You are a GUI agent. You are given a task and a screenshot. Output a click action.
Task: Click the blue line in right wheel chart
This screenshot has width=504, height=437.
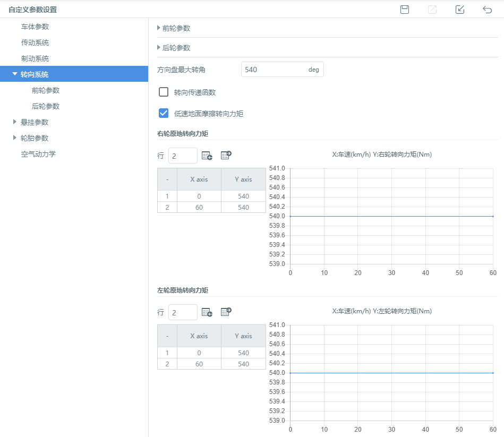pyautogui.click(x=391, y=216)
